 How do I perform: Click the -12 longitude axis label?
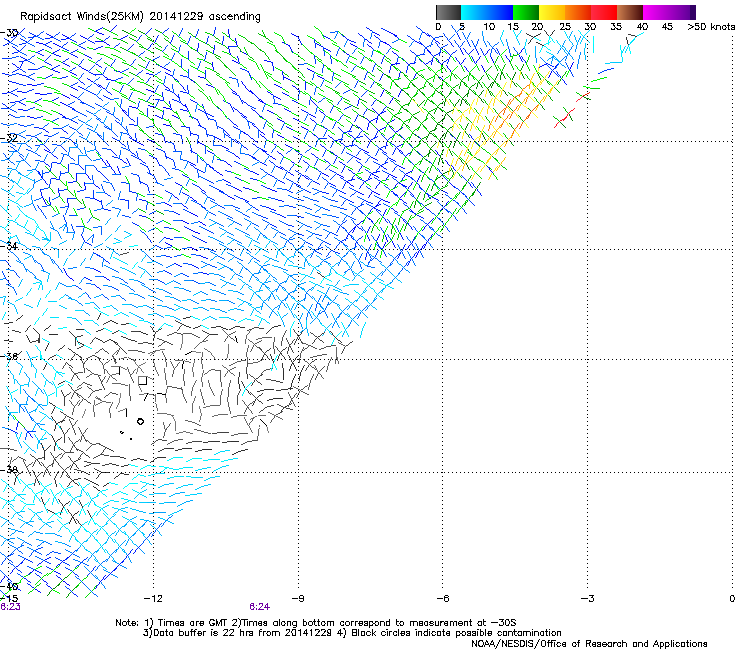pyautogui.click(x=152, y=599)
